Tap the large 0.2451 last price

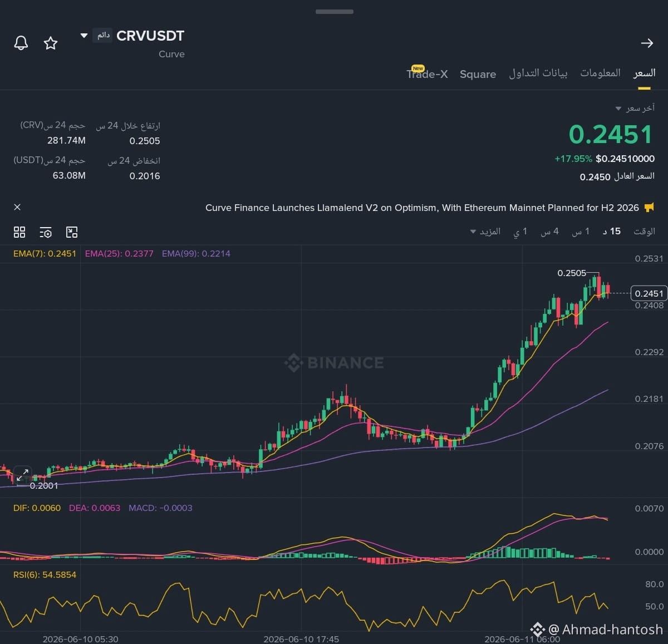(611, 135)
